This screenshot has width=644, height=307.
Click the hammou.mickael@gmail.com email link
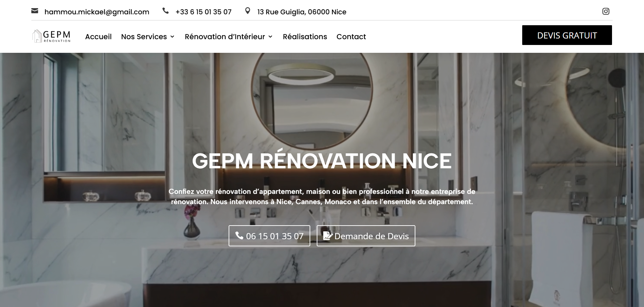tap(97, 12)
